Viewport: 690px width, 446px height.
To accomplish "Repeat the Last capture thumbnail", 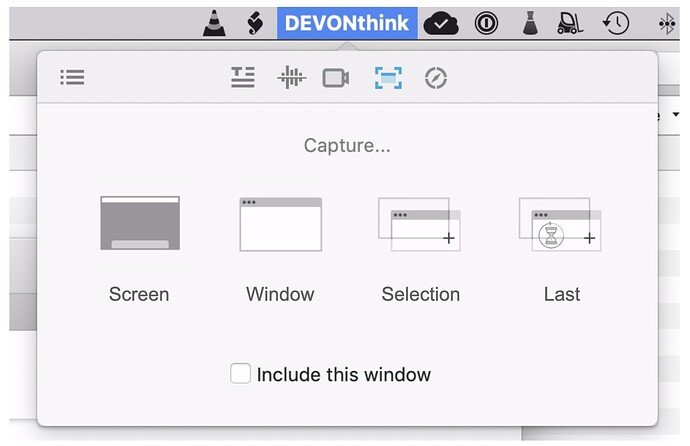I will tap(560, 224).
